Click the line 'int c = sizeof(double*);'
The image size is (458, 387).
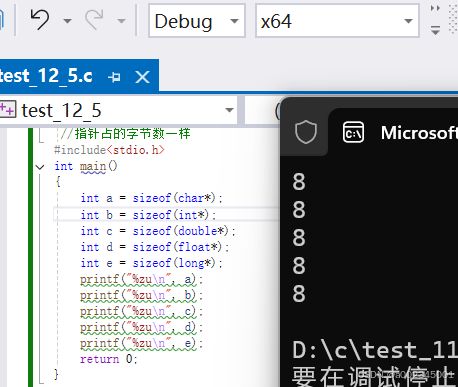(158, 231)
